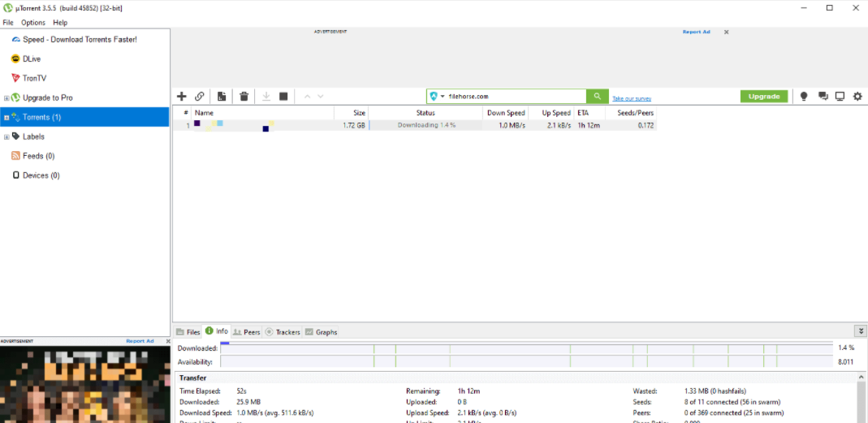This screenshot has height=423, width=868.
Task: Click the Downloaded pieces bar
Action: coord(526,347)
